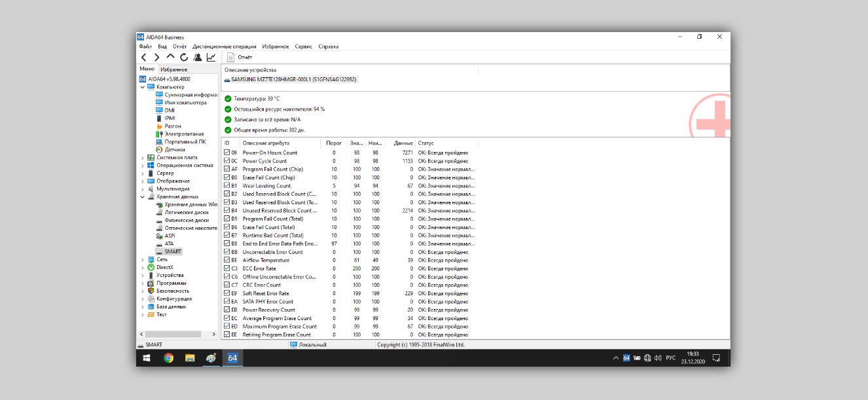The width and height of the screenshot is (868, 400).
Task: Click the sidebar horizontal scrollbar right arrow
Action: click(214, 334)
